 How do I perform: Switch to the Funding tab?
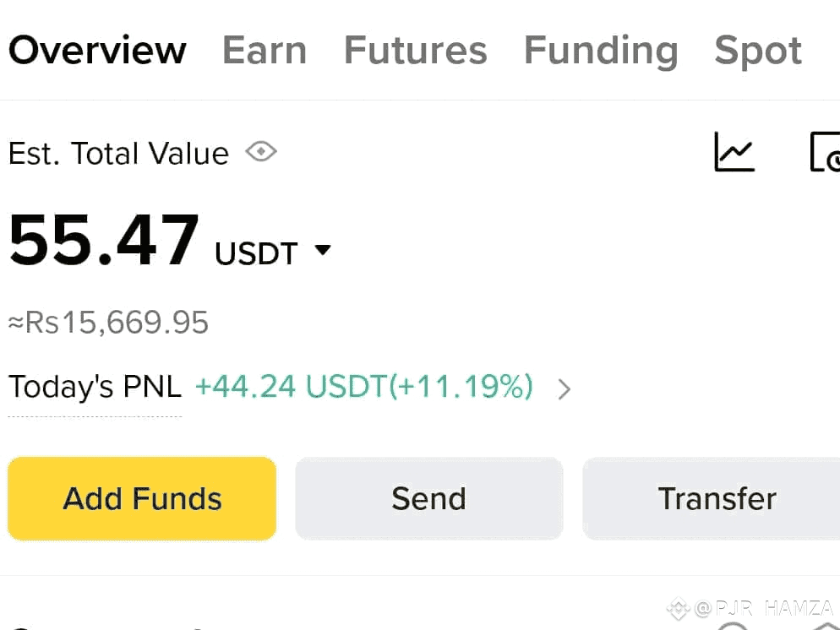(x=601, y=52)
